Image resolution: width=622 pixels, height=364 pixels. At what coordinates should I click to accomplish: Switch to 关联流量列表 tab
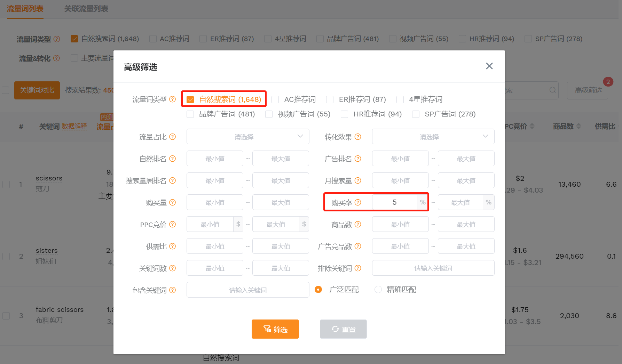coord(86,9)
